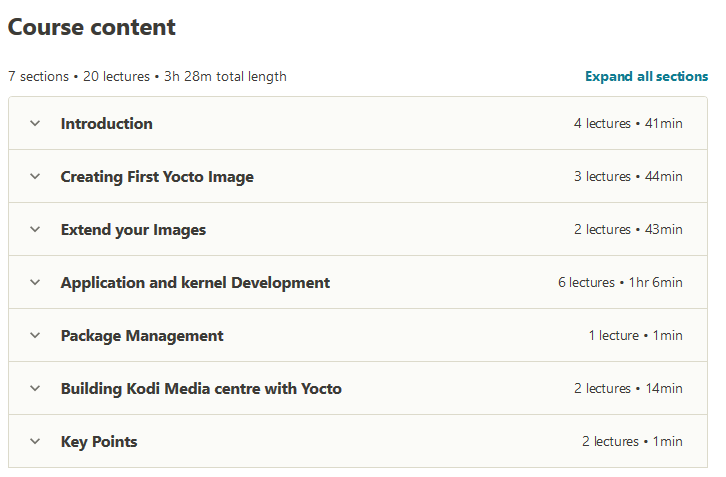This screenshot has height=477, width=726.
Task: Click the Package Management chevron arrow
Action: [35, 335]
